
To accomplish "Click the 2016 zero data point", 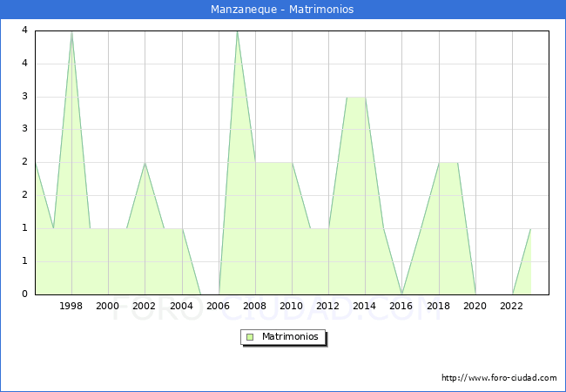I will coord(402,294).
